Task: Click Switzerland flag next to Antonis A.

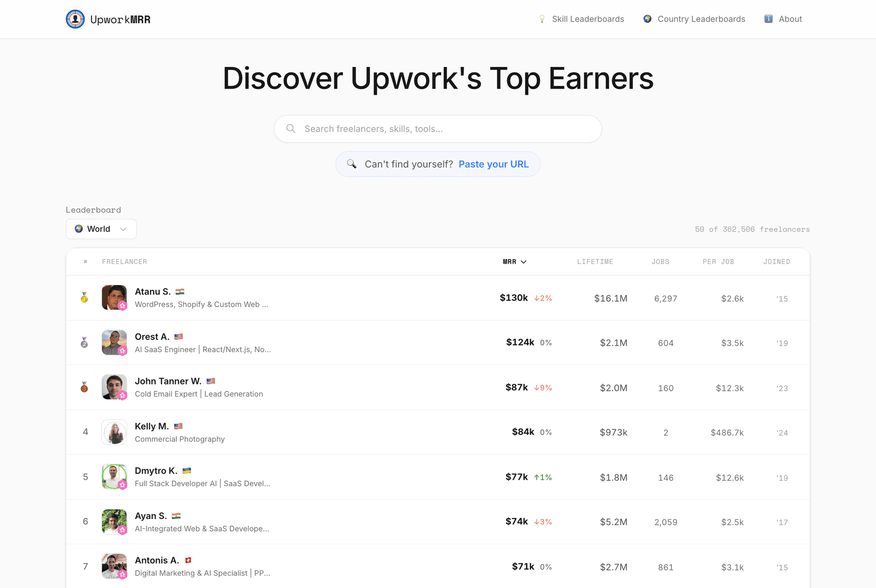Action: pos(188,560)
